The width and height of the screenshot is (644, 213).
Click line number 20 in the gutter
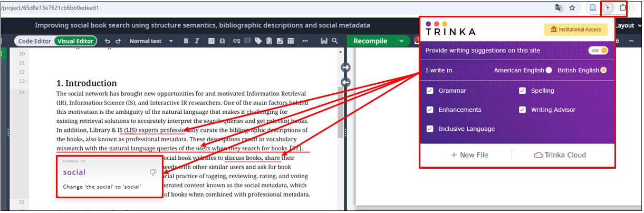[x=21, y=54]
